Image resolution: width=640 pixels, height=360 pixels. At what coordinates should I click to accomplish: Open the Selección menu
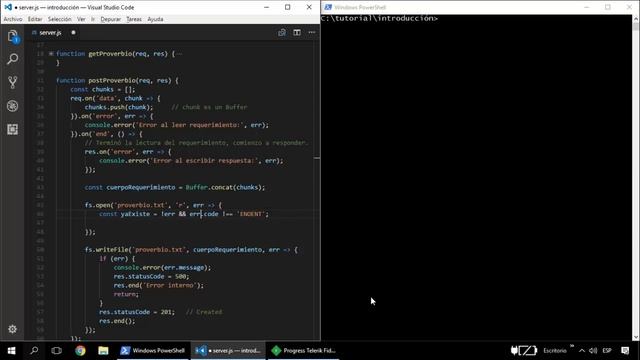click(60, 19)
